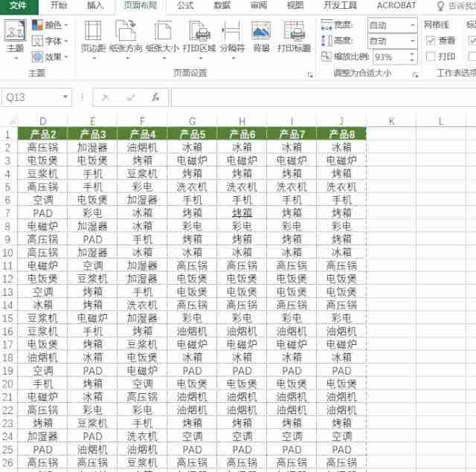This screenshot has height=472, width=476.
Task: Select cell F2 油烟机
Action: point(142,148)
